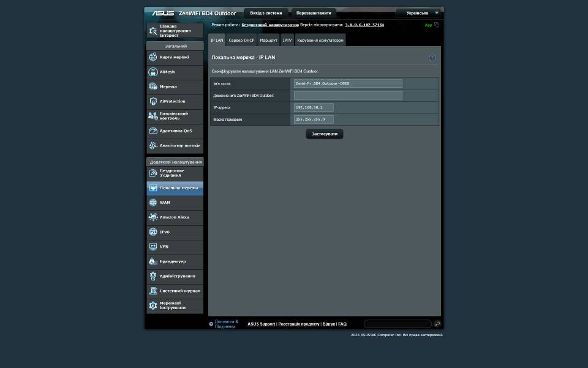
Task: Open the WAN globe icon in sidebar
Action: 153,202
